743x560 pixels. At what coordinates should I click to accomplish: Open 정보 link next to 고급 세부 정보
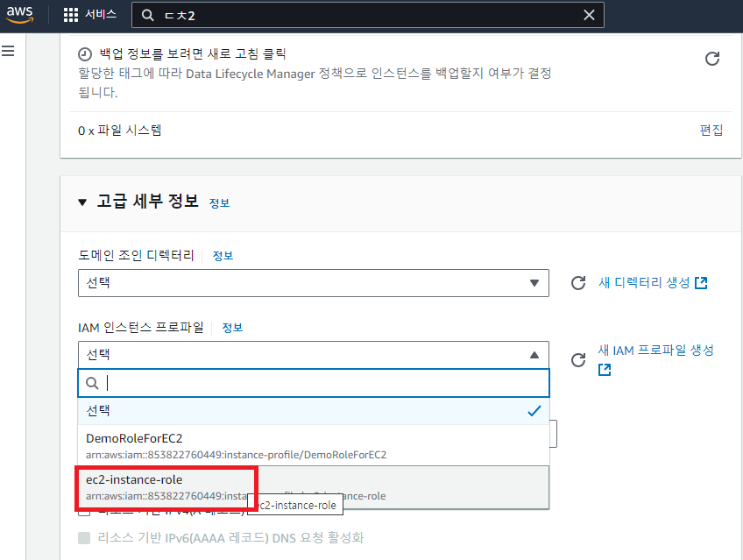(219, 203)
